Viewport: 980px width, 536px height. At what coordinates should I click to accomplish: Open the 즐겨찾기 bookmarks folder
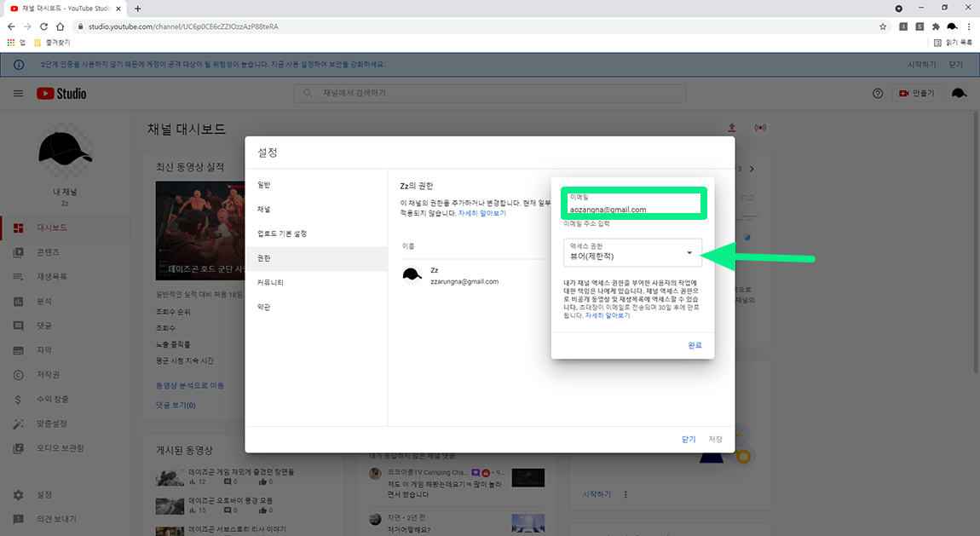point(52,43)
